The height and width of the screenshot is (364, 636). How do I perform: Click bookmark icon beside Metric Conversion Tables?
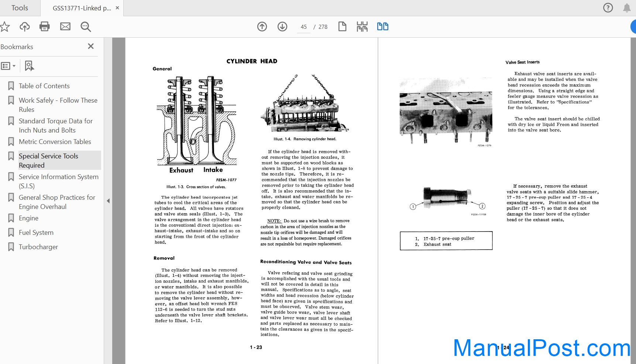click(x=11, y=142)
